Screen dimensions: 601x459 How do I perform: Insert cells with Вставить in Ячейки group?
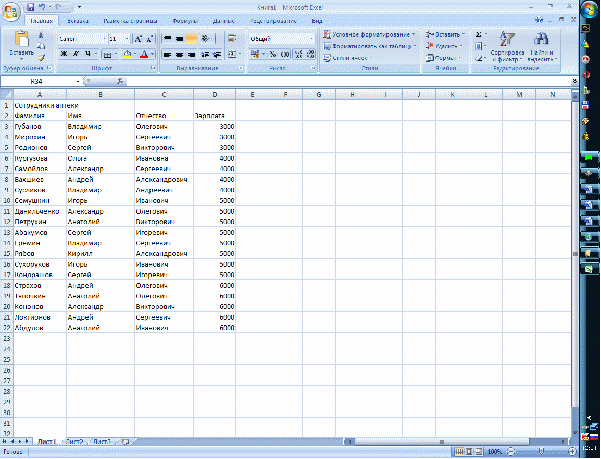tap(445, 34)
